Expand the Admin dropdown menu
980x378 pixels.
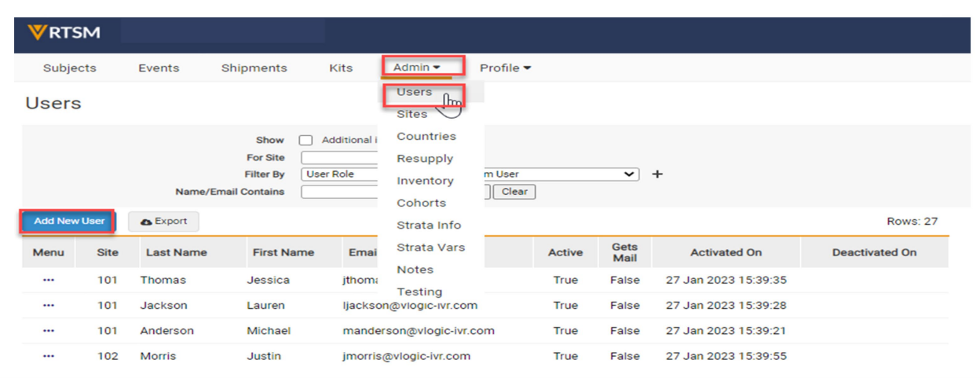(x=416, y=68)
